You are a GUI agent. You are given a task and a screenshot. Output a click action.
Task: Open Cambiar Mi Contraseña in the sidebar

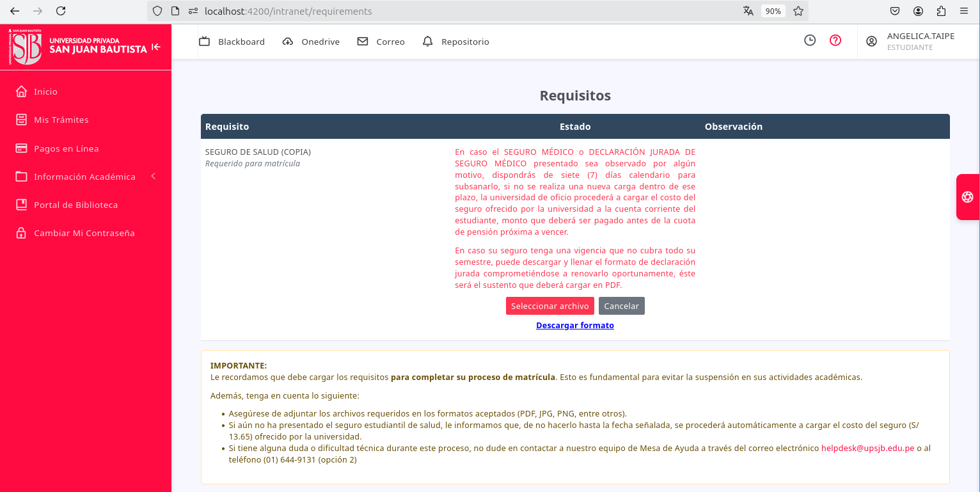click(86, 233)
